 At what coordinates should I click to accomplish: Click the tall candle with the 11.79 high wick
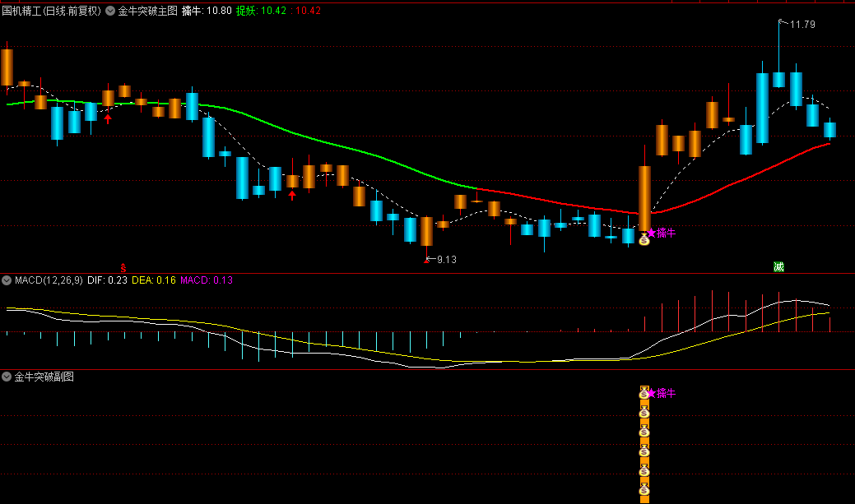(778, 80)
